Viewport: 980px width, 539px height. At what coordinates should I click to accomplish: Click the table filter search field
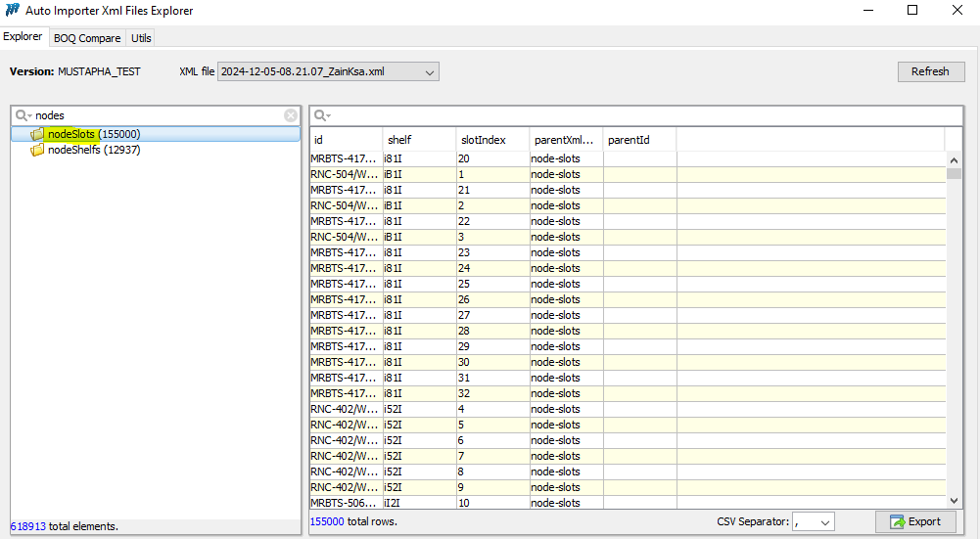pos(636,115)
